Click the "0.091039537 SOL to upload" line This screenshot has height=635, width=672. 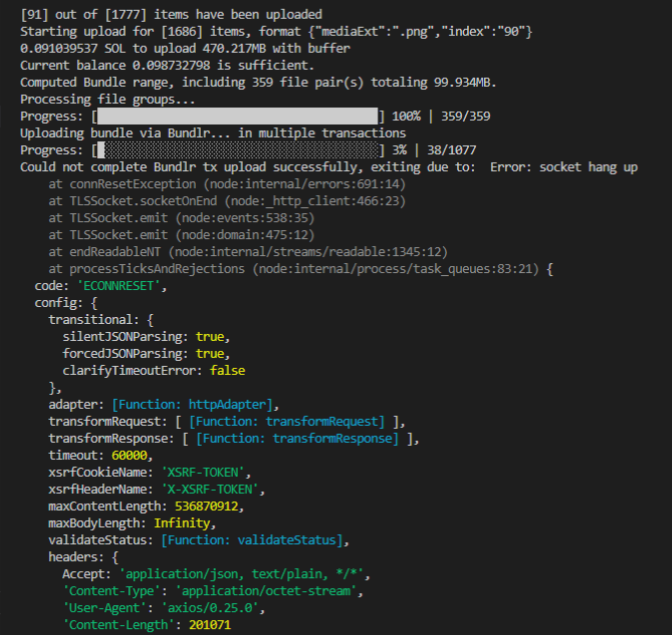coord(185,48)
